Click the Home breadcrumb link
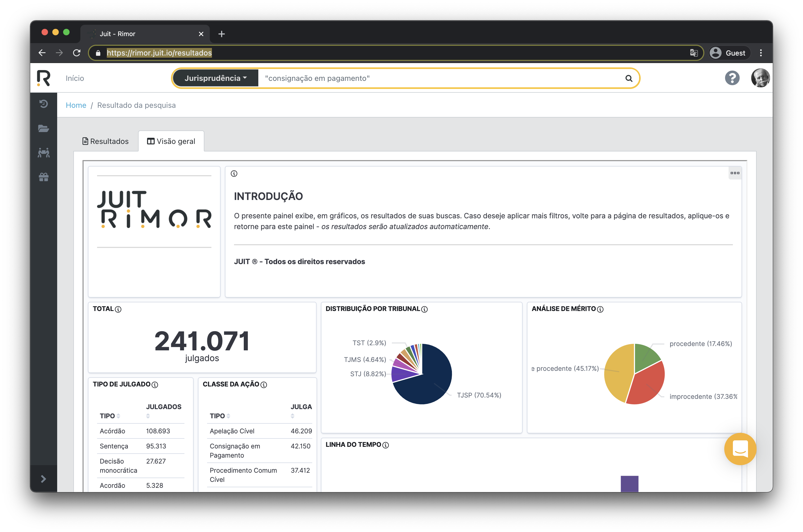The height and width of the screenshot is (532, 803). pyautogui.click(x=76, y=105)
